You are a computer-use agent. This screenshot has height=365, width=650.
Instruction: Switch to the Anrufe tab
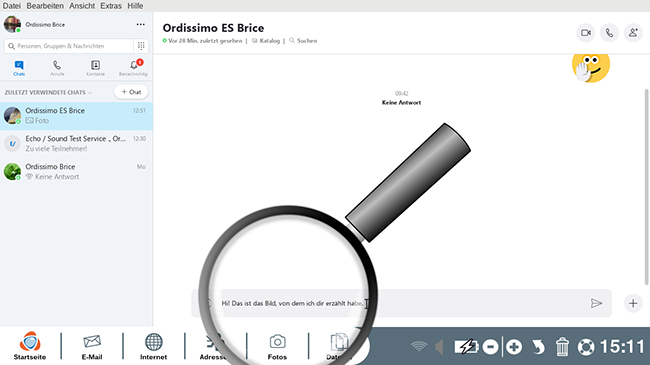[57, 68]
